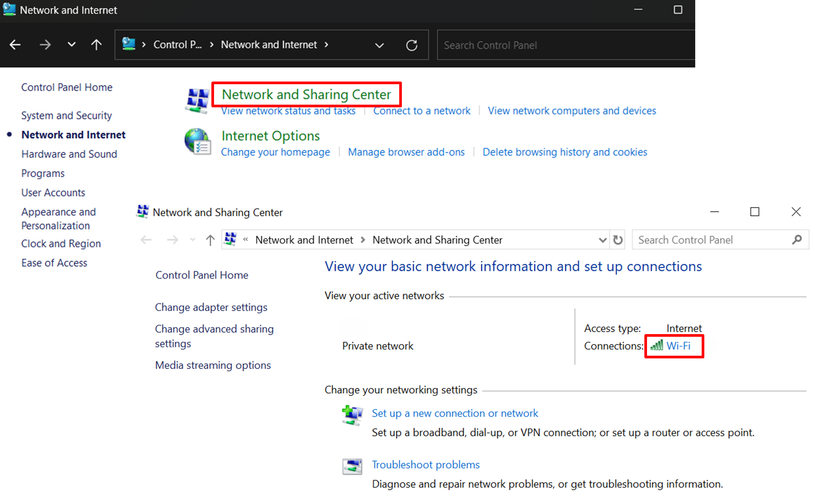
Task: Open Programs category
Action: (43, 173)
